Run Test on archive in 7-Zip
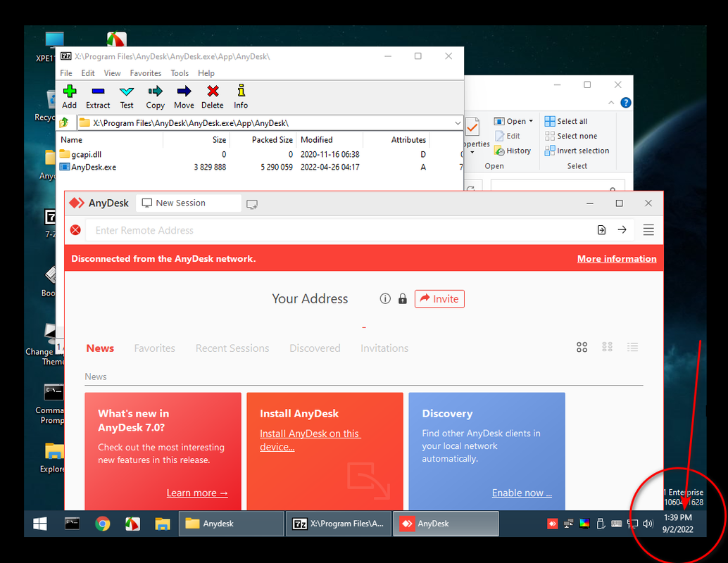The height and width of the screenshot is (563, 728). [x=126, y=97]
